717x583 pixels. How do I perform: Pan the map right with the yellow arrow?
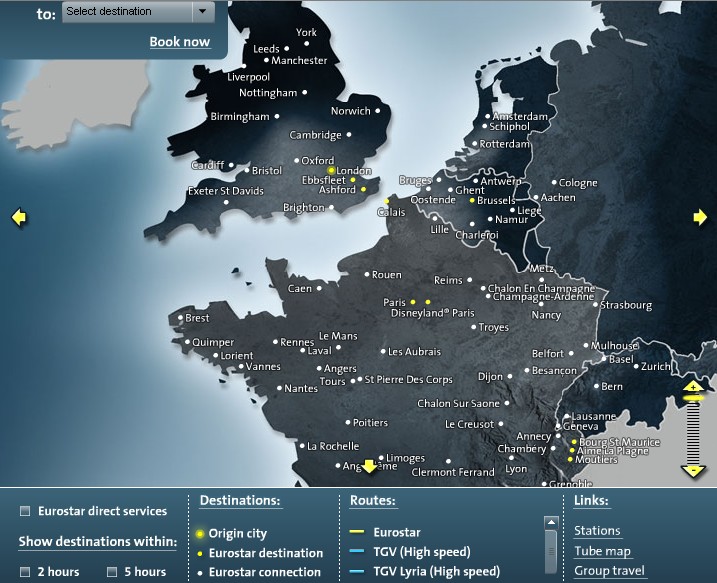(x=699, y=217)
